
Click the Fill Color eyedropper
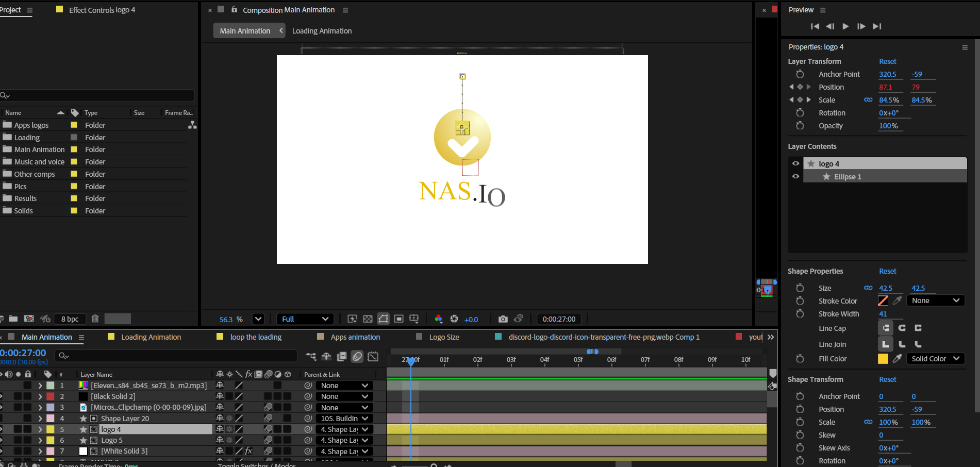pos(898,359)
